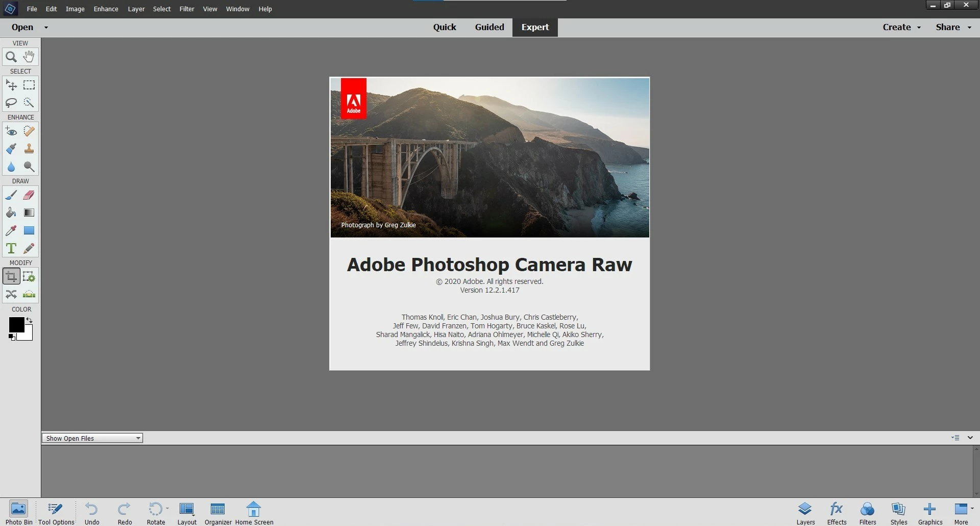980x526 pixels.
Task: Click the Undo button
Action: 92,513
